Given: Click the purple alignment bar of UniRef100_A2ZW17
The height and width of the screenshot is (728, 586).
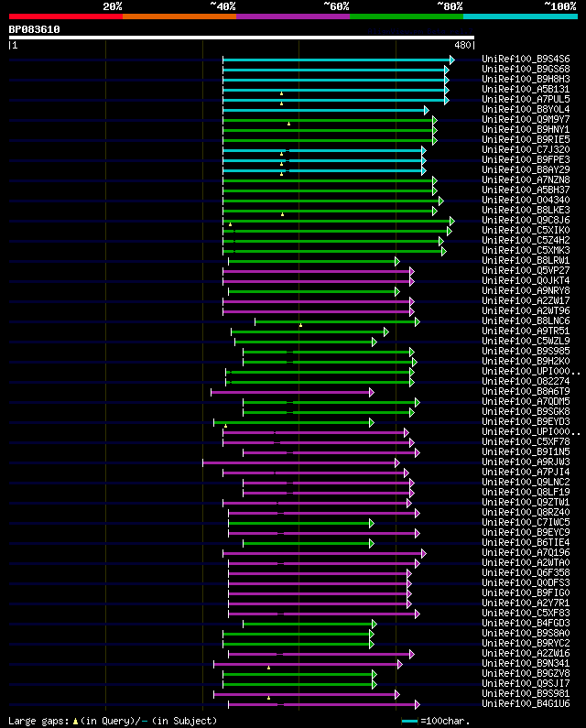Looking at the screenshot, I should (319, 302).
